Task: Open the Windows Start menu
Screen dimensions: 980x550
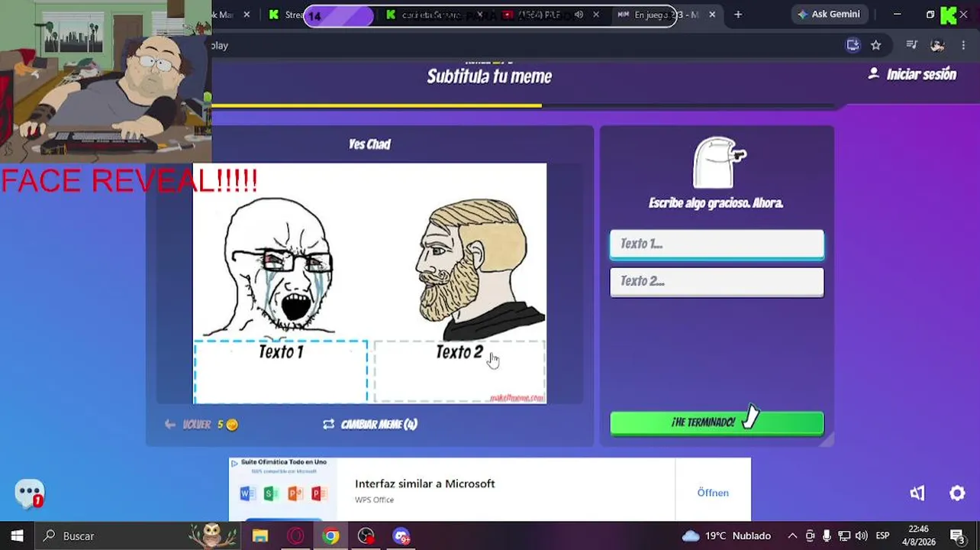Action: pos(17,535)
